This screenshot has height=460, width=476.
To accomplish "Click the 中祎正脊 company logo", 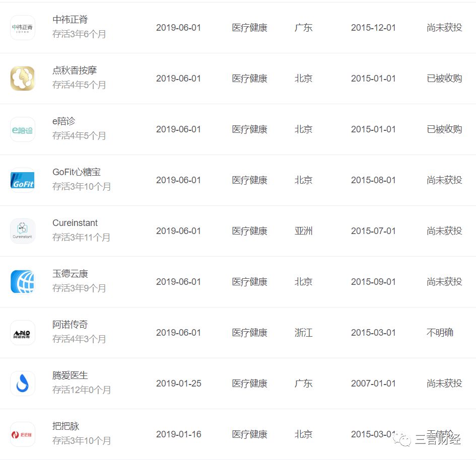I will point(23,28).
